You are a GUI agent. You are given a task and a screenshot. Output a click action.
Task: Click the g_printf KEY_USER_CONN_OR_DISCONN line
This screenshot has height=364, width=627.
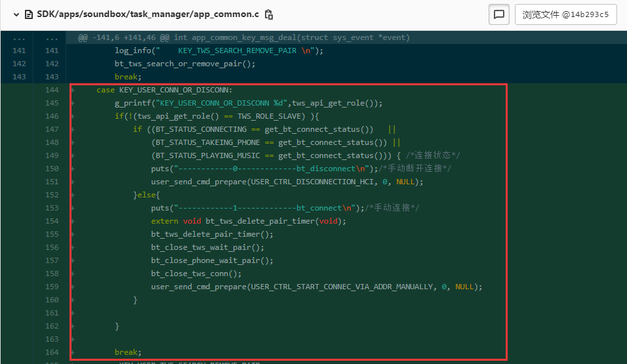(x=249, y=103)
